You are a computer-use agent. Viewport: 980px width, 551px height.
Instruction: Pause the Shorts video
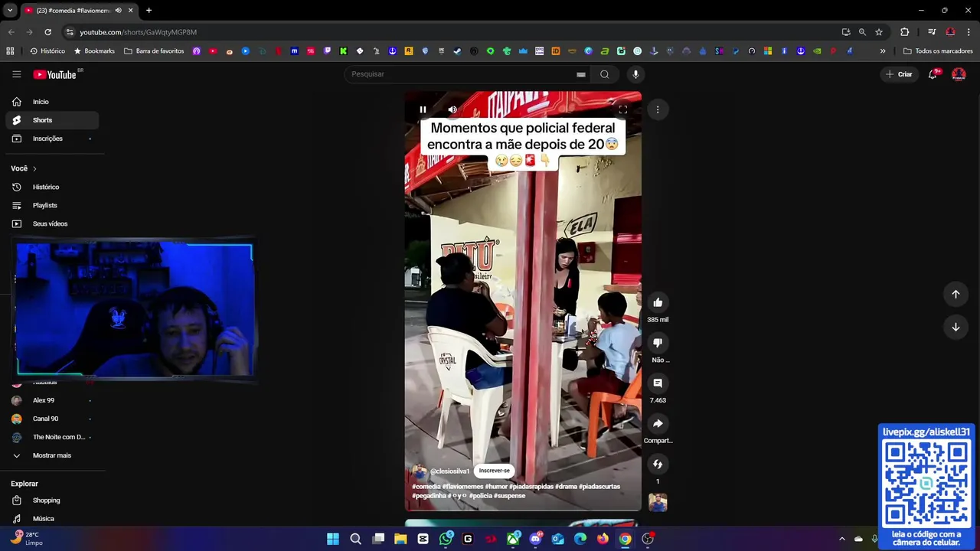tap(423, 109)
